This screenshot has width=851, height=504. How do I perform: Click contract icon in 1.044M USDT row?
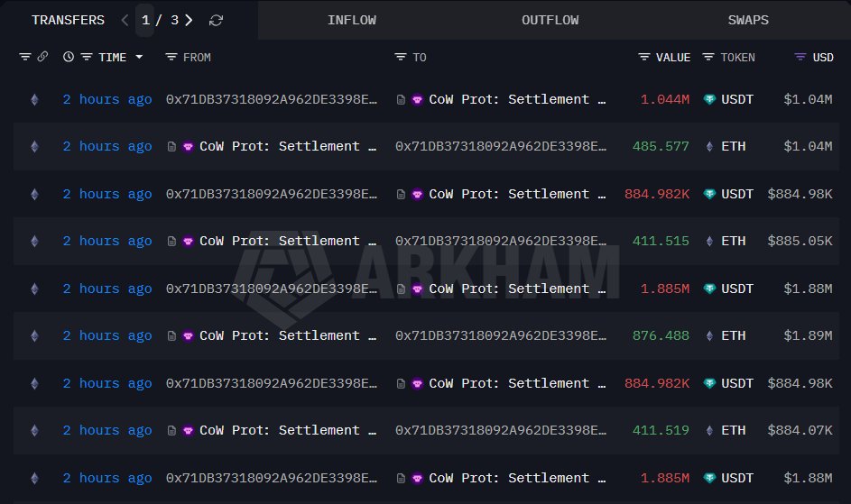[401, 100]
